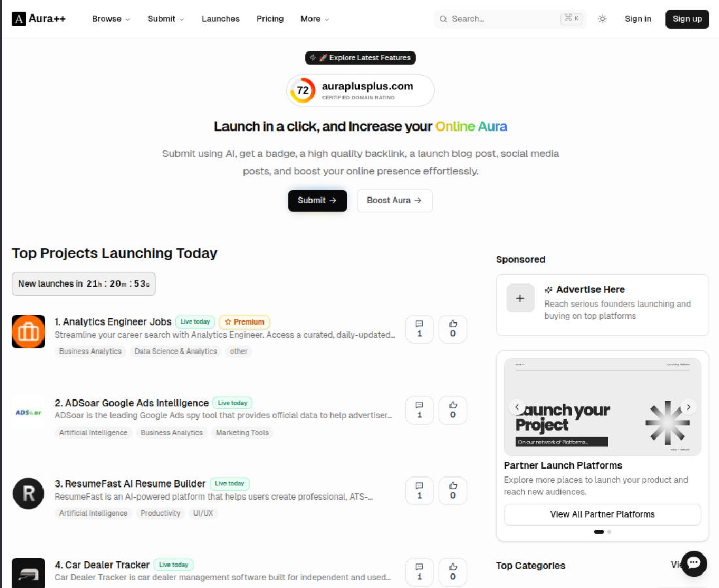Open the ADSoar project logo
This screenshot has width=719, height=588.
(x=28, y=412)
